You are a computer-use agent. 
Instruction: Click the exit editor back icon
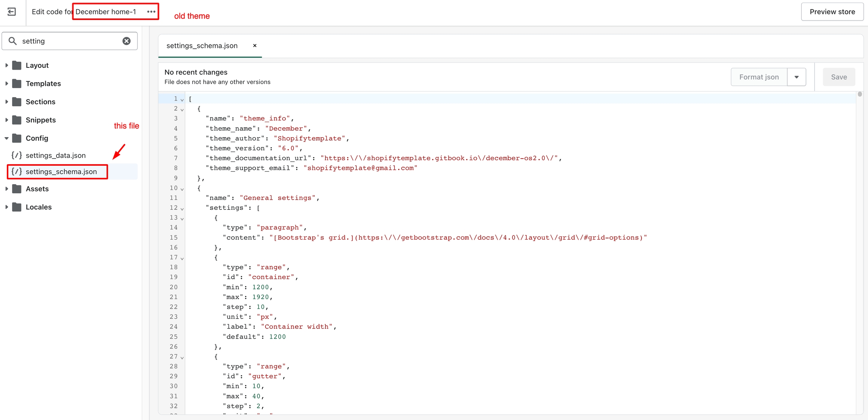tap(12, 12)
